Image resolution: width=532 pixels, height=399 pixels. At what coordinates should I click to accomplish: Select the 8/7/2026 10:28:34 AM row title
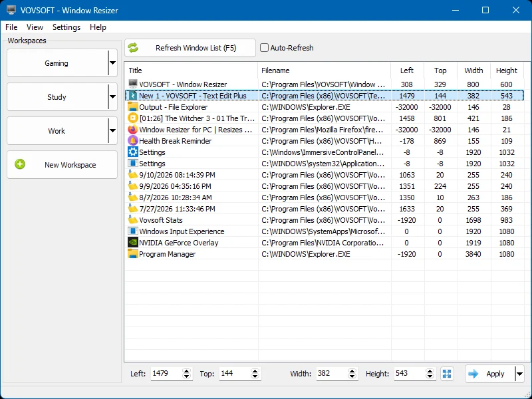pos(176,198)
